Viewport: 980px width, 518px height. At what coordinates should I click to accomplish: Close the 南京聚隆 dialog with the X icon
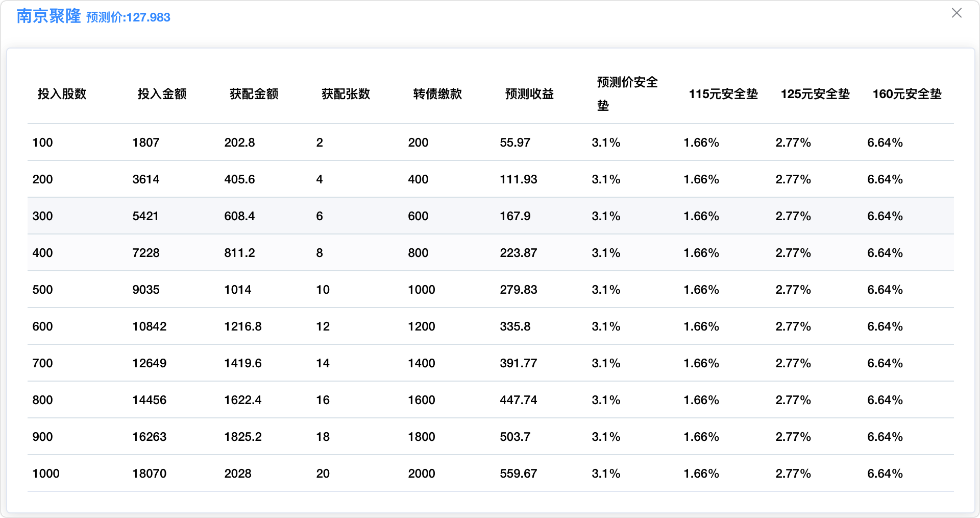(957, 13)
